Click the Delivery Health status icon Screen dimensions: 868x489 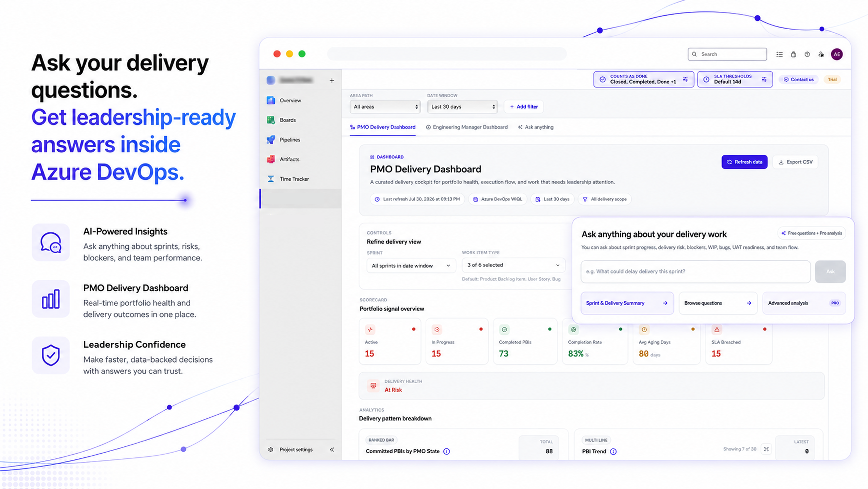point(373,386)
